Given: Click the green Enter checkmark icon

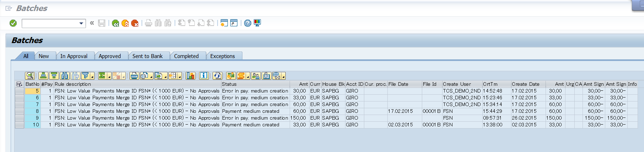Looking at the screenshot, I should coord(13,23).
